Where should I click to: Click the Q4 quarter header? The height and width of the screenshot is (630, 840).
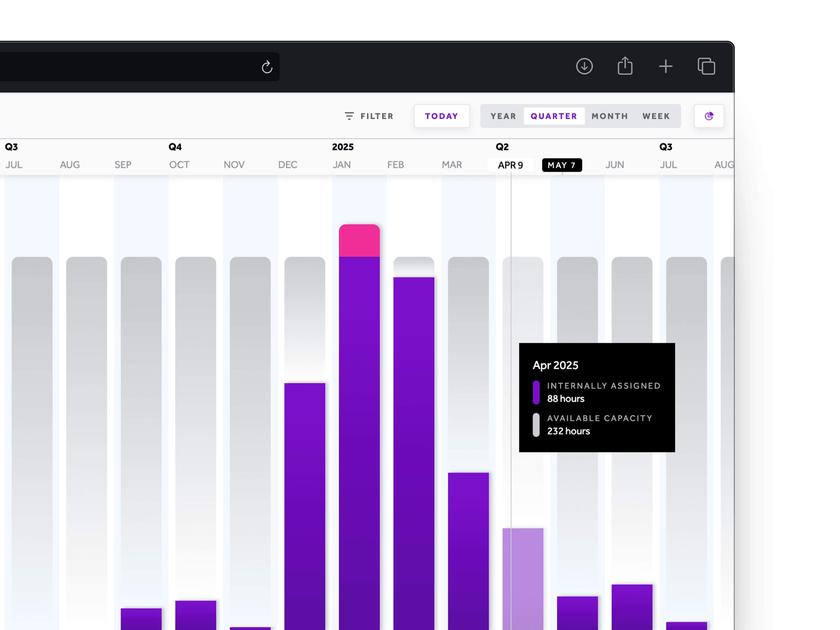[x=175, y=147]
